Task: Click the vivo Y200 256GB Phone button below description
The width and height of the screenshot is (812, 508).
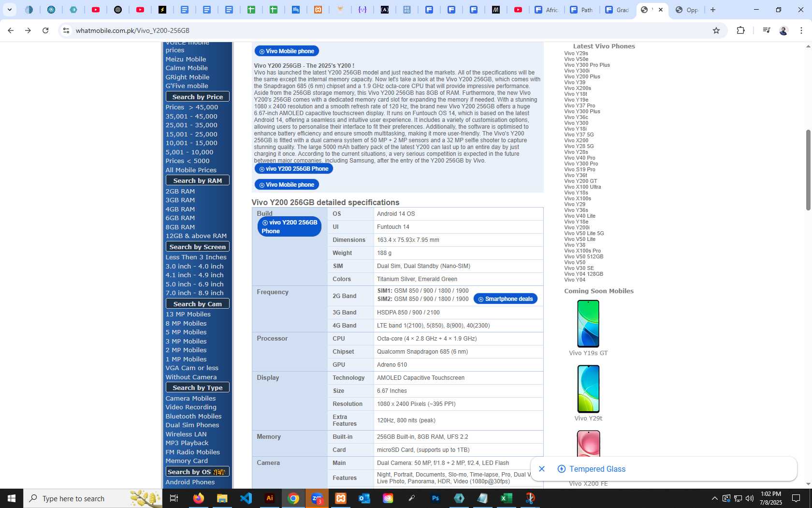Action: tap(293, 169)
